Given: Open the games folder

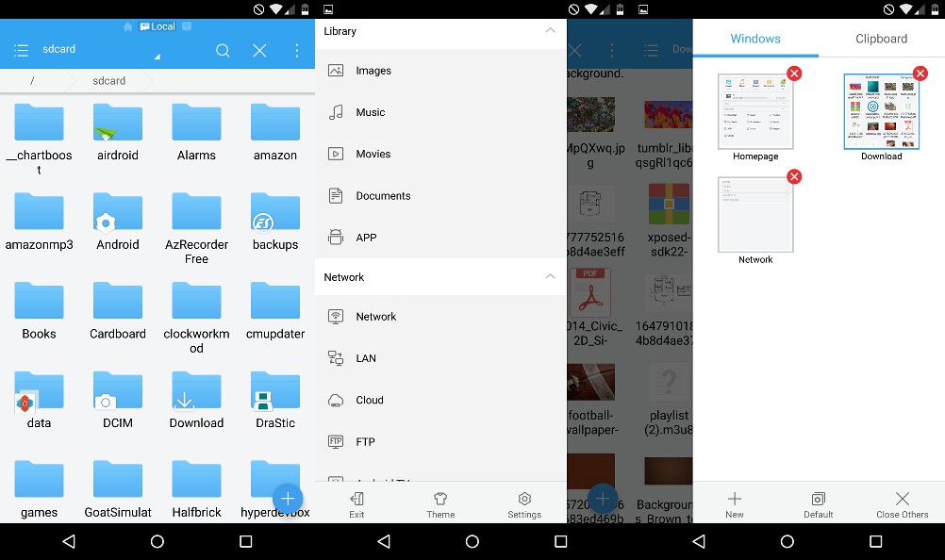Looking at the screenshot, I should pyautogui.click(x=40, y=489).
